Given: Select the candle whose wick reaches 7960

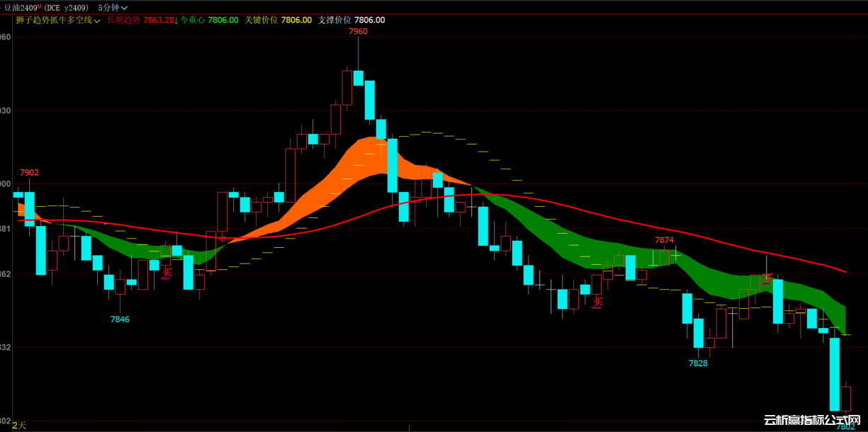Looking at the screenshot, I should [x=359, y=78].
